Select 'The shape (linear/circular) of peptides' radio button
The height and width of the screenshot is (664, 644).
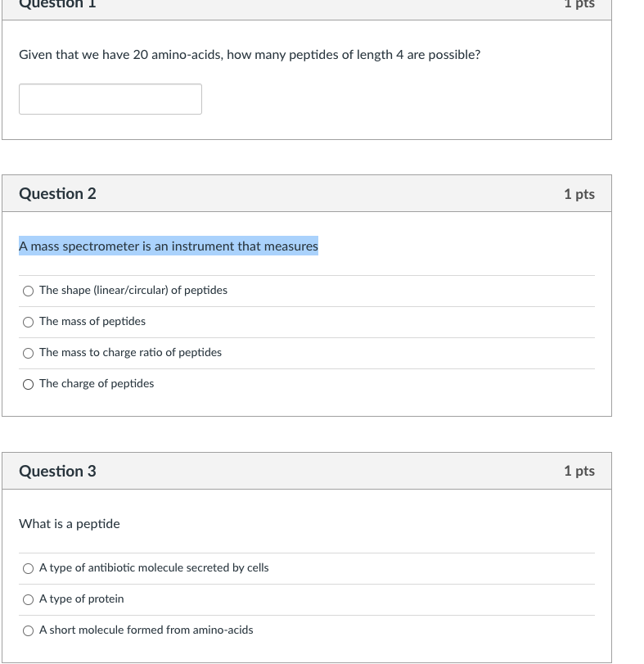(x=29, y=291)
